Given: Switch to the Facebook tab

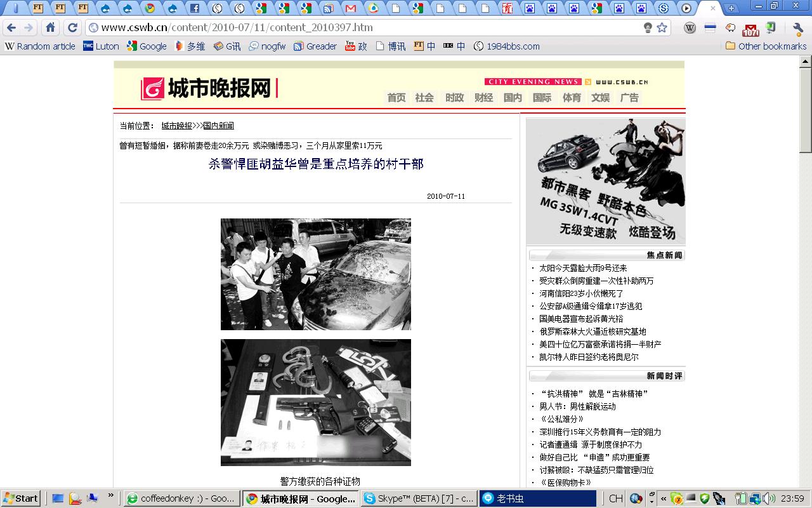Looking at the screenshot, I should click(195, 8).
